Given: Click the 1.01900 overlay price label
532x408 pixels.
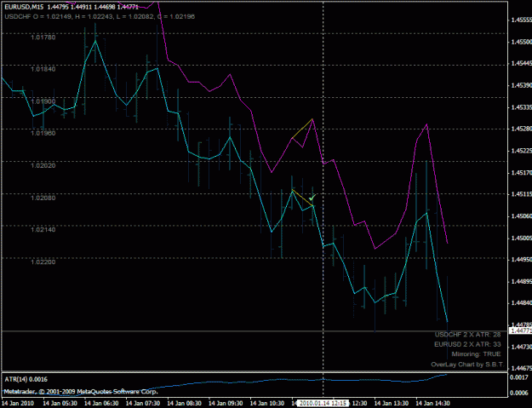Looking at the screenshot, I should point(43,101).
